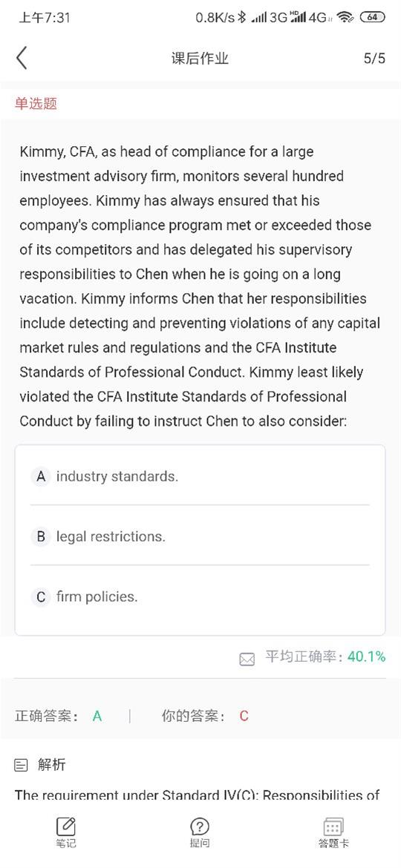This screenshot has width=401, height=868.
Task: Tap the 平均正确率 40.1% text
Action: point(325,657)
